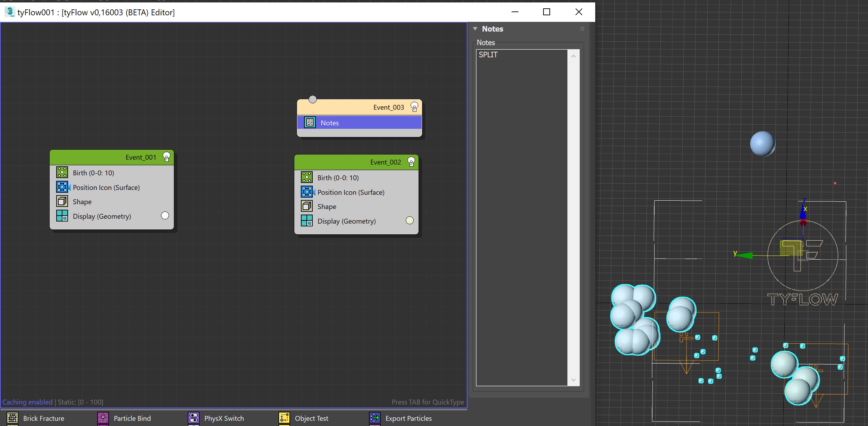868x426 pixels.
Task: Select the Display operator icon in Event_001
Action: click(x=62, y=216)
